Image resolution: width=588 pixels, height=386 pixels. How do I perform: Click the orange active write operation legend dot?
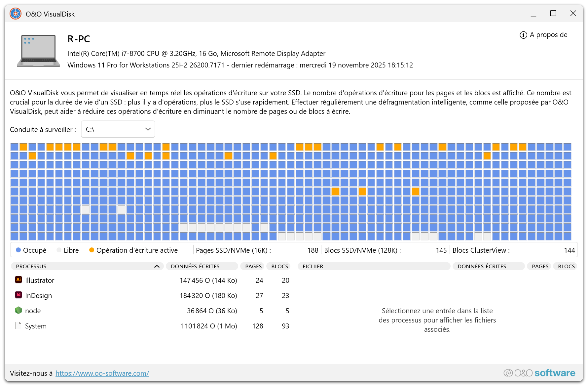(92, 250)
